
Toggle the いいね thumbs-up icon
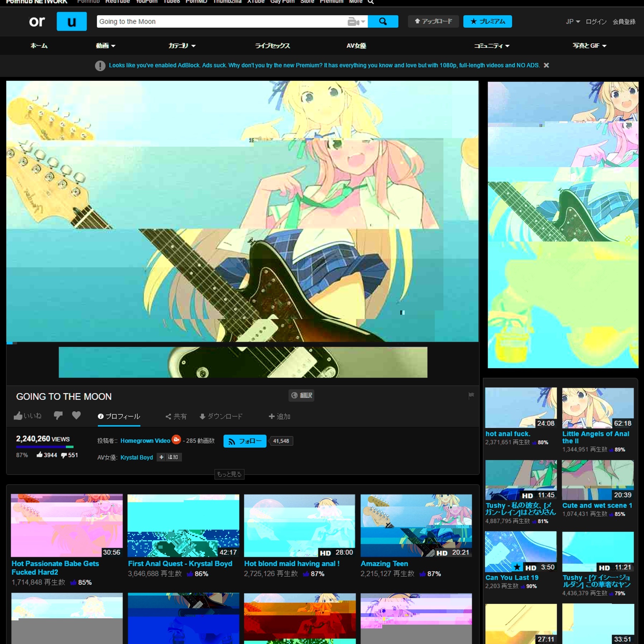coord(18,416)
